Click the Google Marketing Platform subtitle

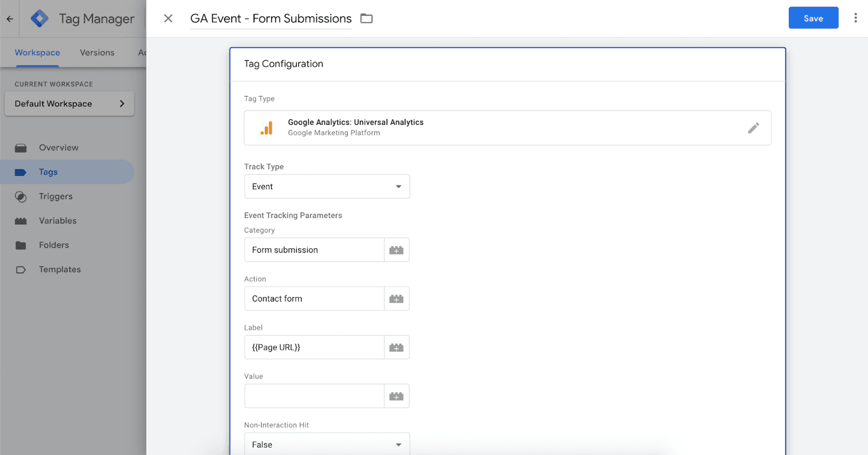pos(334,133)
